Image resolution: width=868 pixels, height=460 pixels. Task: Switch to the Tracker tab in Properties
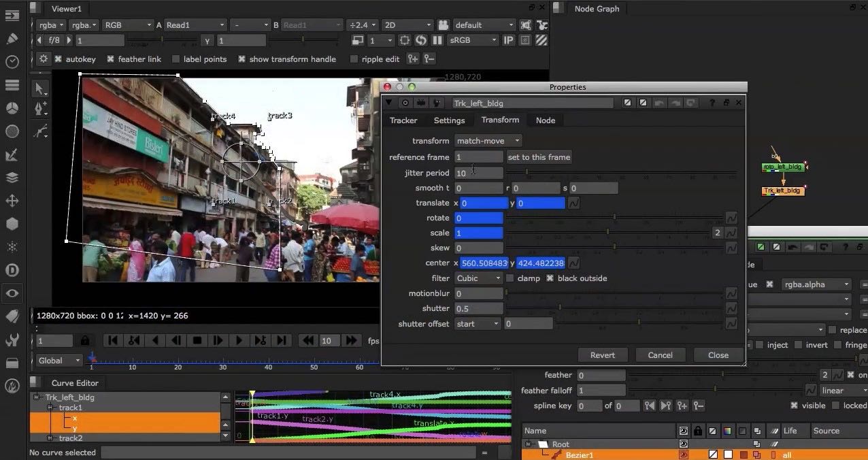[403, 120]
